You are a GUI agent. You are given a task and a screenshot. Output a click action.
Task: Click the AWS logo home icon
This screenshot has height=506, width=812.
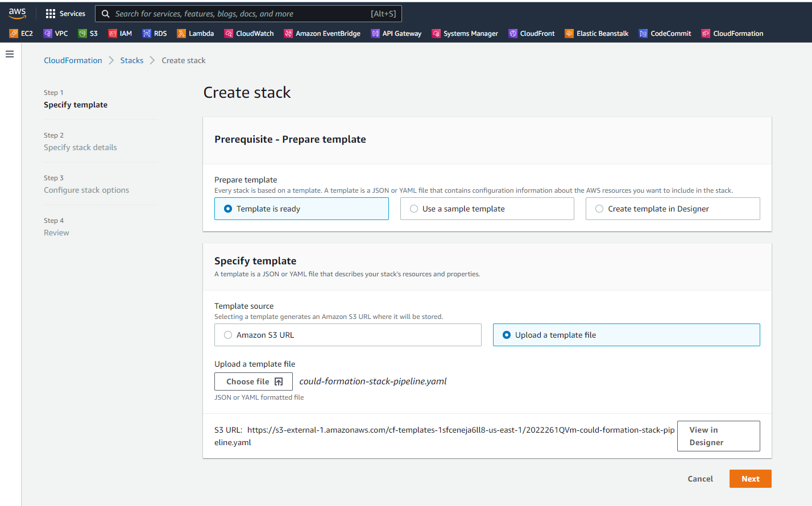[x=17, y=13]
